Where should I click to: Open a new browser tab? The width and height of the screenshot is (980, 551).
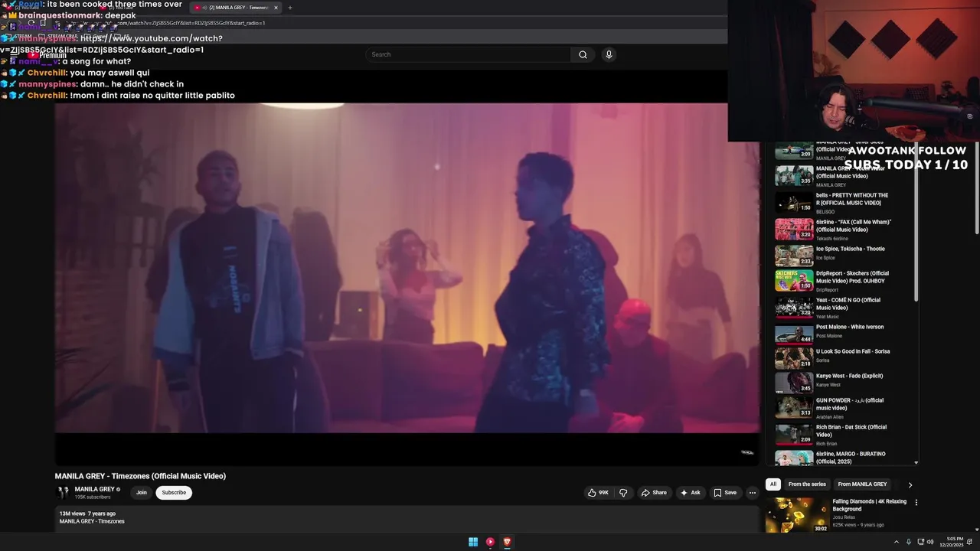click(290, 8)
